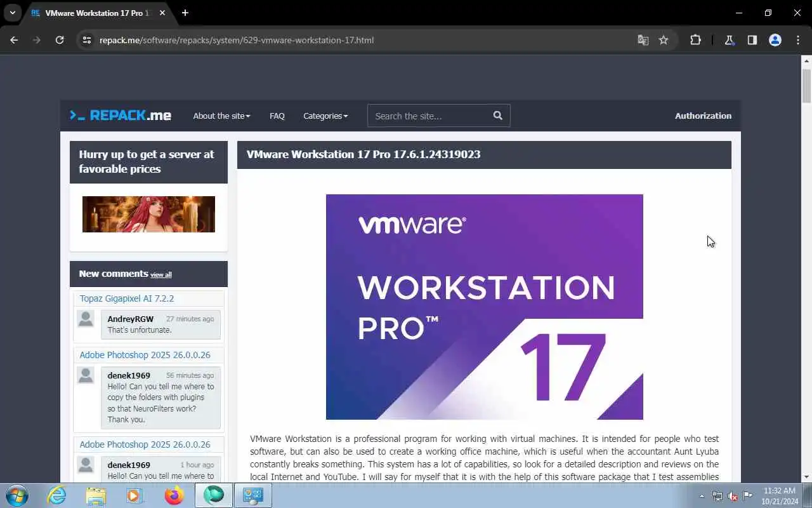812x508 pixels.
Task: Go to REPACK.me home logo
Action: [x=121, y=116]
